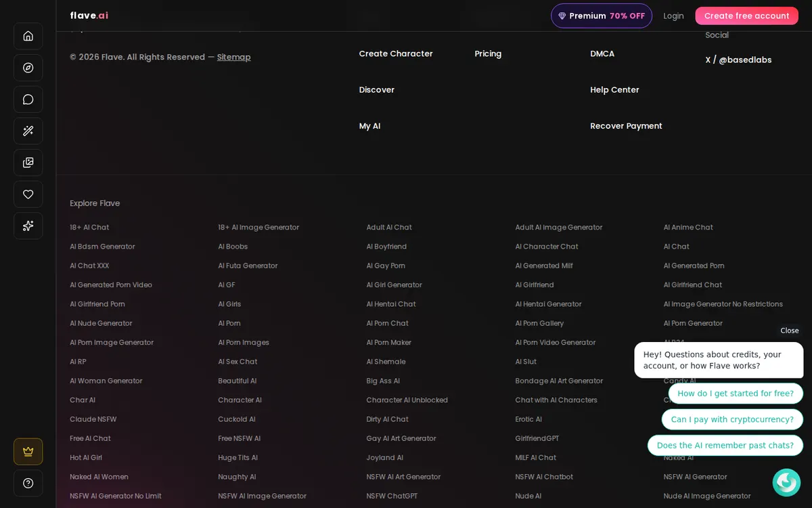Click the flave.ai logo
The width and height of the screenshot is (812, 508).
(x=89, y=16)
